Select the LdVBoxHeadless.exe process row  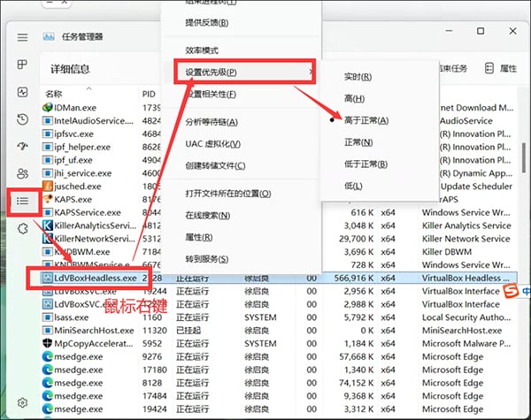[279, 278]
